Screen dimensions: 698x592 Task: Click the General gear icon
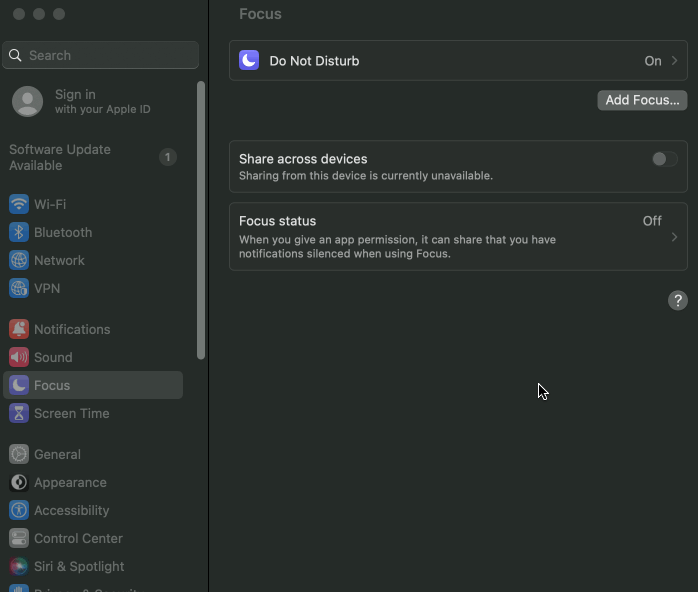pyautogui.click(x=19, y=454)
